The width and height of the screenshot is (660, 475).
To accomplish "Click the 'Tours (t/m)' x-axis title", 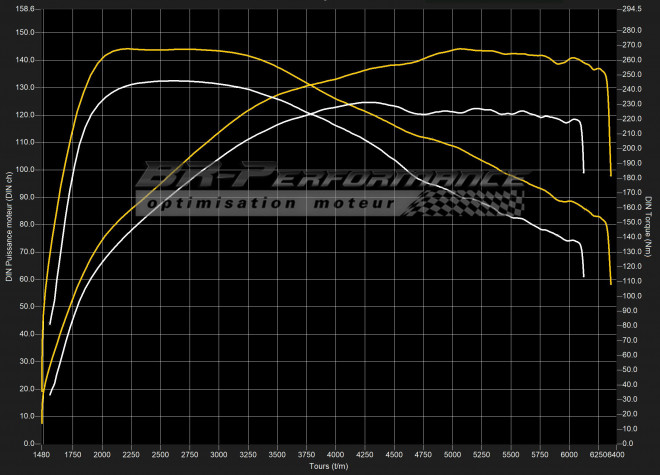I will (327, 464).
